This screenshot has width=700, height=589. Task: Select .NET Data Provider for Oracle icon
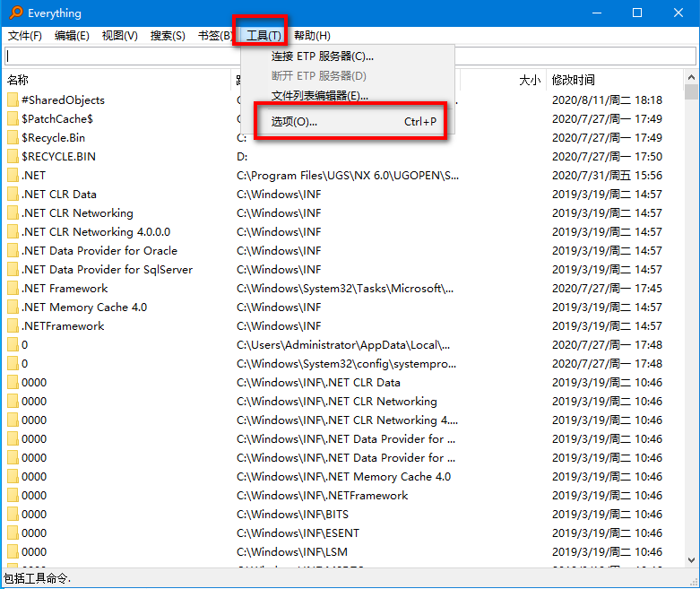pos(13,250)
